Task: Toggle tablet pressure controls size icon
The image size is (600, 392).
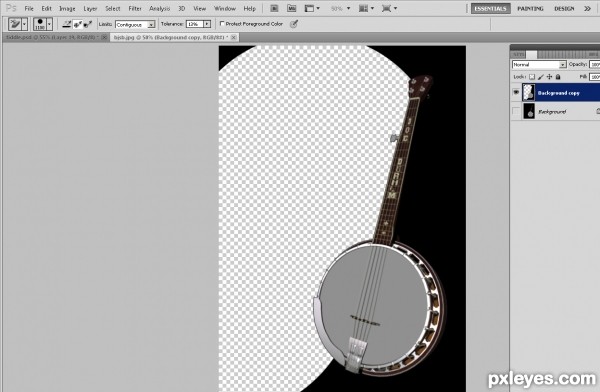Action: [294, 24]
